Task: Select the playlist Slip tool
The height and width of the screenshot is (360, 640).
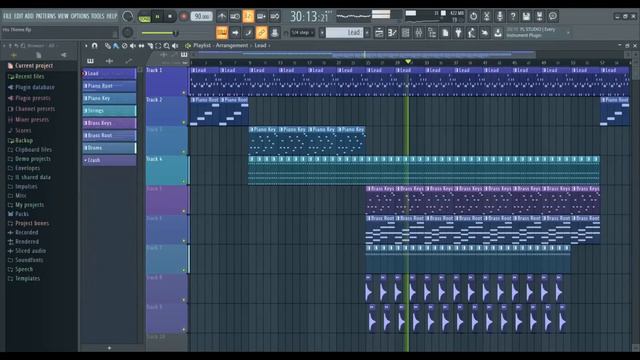Action: pyautogui.click(x=141, y=46)
